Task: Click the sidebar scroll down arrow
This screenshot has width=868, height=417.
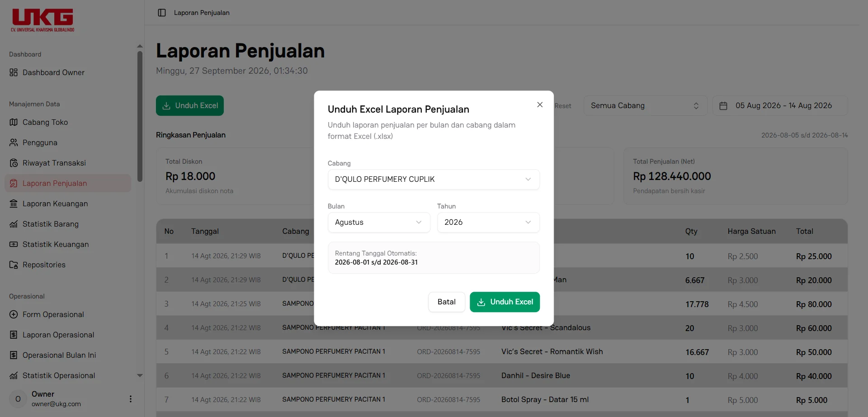Action: point(140,375)
